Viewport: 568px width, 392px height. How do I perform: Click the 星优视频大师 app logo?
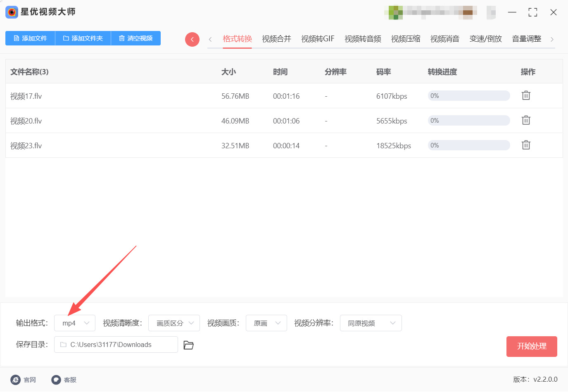coord(12,12)
